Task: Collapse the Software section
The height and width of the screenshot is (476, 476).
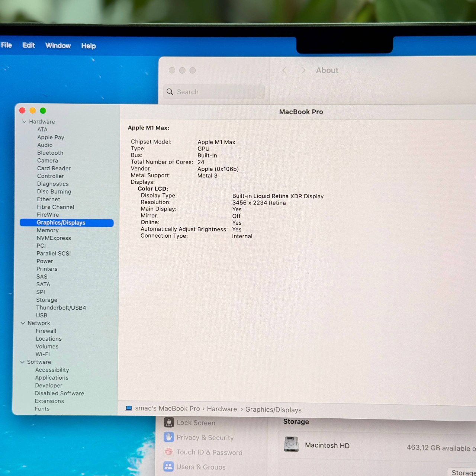Action: 23,362
